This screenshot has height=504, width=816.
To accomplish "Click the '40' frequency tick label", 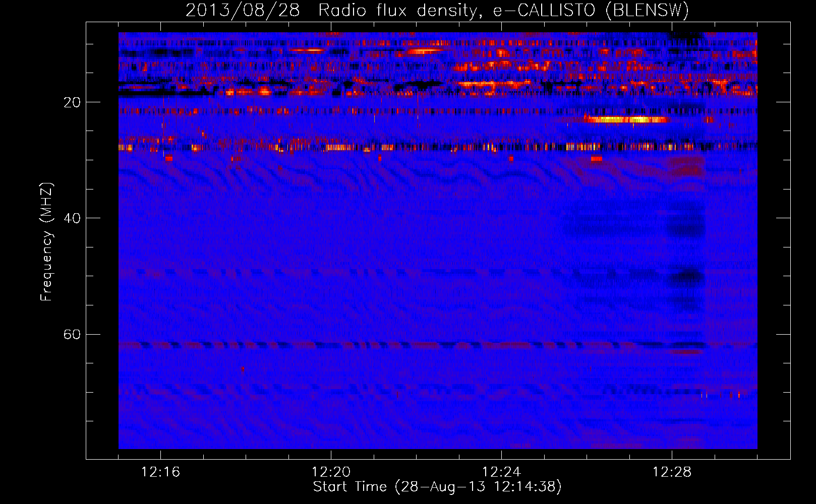I will 72,218.
